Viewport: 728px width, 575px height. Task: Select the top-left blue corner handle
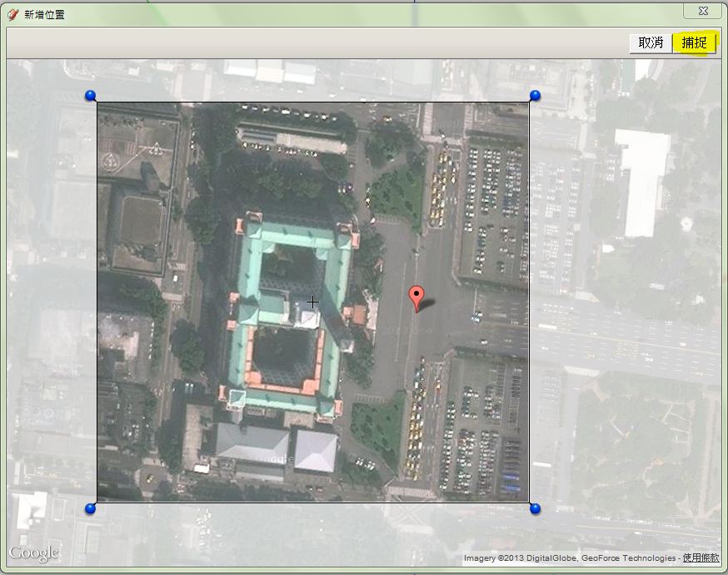[x=90, y=96]
